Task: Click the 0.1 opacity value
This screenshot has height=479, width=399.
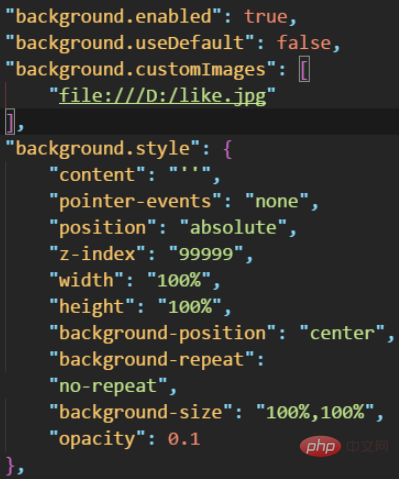Action: tap(184, 439)
